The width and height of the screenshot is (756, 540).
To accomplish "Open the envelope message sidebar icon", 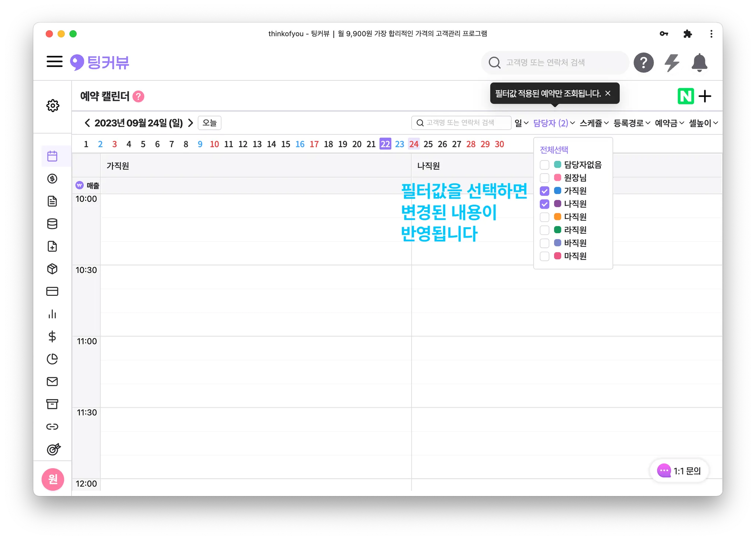I will tap(52, 381).
